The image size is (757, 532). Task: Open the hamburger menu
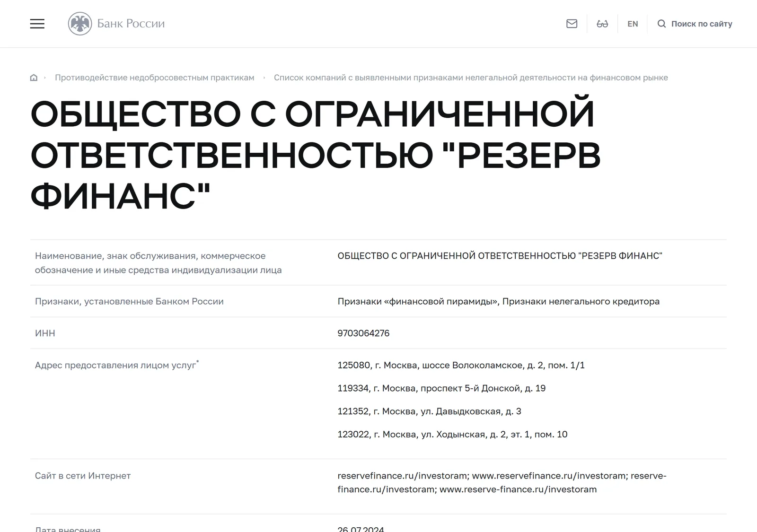click(x=37, y=24)
